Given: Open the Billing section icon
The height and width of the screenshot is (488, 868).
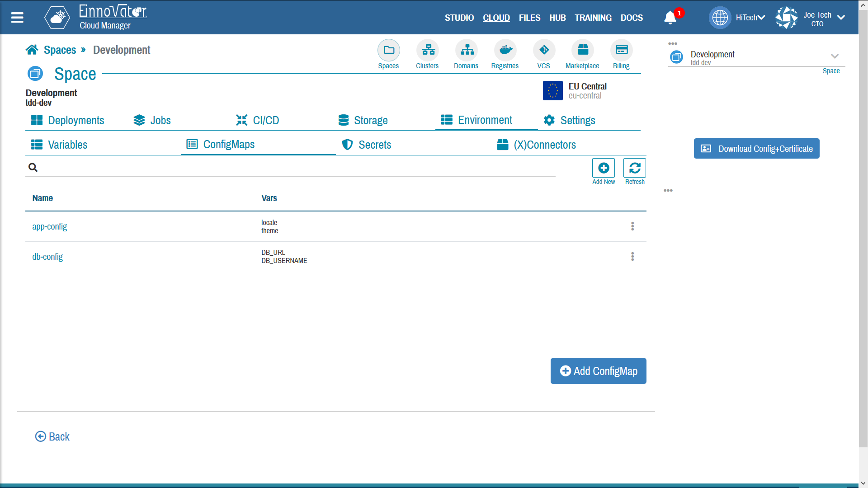Looking at the screenshot, I should (622, 50).
